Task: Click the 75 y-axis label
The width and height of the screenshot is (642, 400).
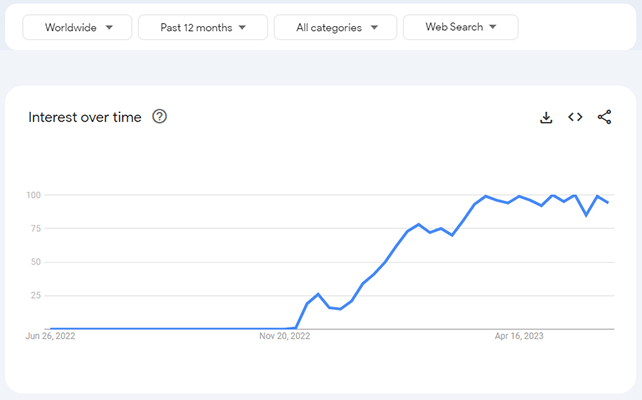Action: 36,228
